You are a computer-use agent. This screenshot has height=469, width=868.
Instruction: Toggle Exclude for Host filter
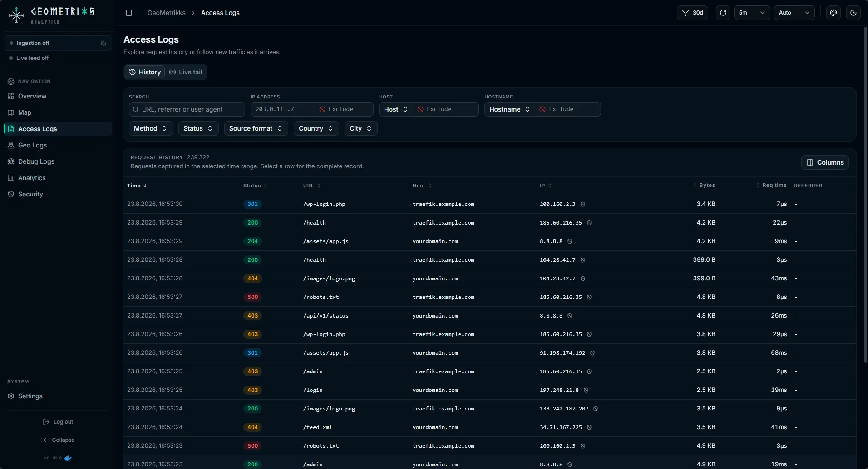tap(446, 109)
